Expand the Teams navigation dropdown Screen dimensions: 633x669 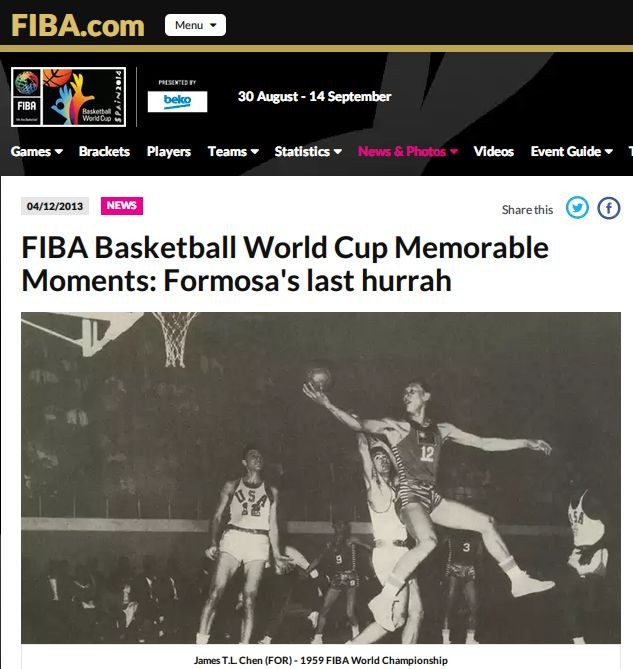click(233, 151)
